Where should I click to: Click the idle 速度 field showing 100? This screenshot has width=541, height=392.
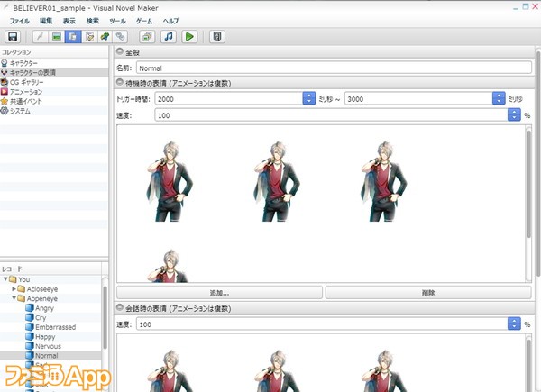[x=331, y=115]
